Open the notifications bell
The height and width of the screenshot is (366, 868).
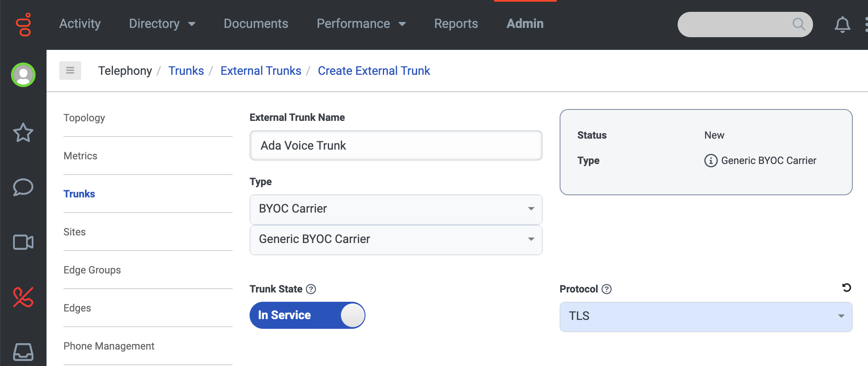tap(842, 25)
